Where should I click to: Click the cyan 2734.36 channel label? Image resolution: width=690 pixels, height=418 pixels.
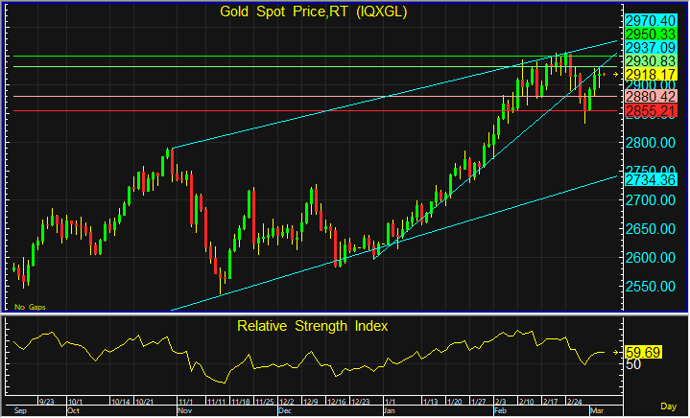point(653,178)
